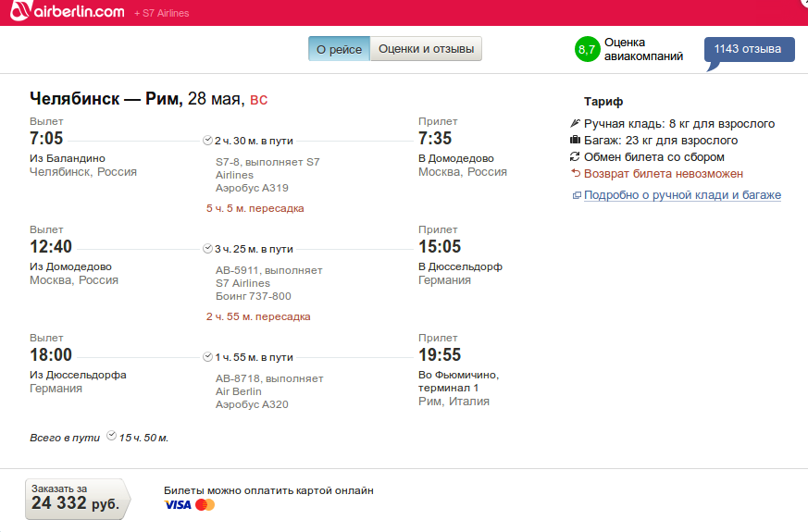Click departure time 18:00
The width and height of the screenshot is (808, 532).
point(51,354)
